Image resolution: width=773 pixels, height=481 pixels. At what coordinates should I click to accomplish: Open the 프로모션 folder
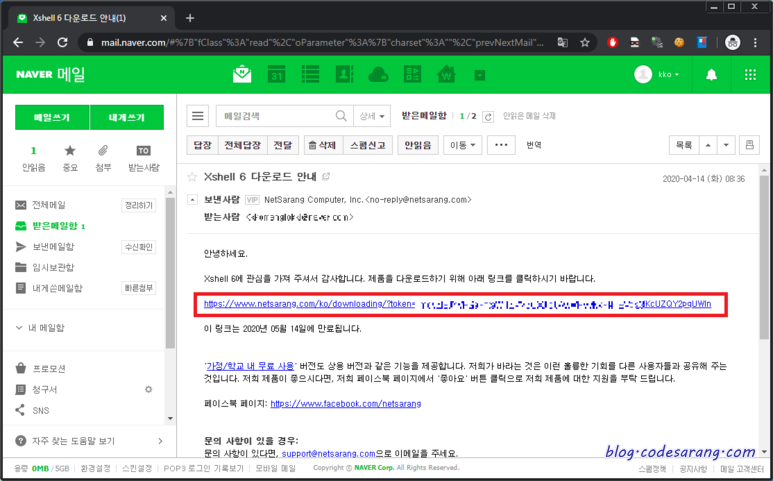pyautogui.click(x=49, y=369)
